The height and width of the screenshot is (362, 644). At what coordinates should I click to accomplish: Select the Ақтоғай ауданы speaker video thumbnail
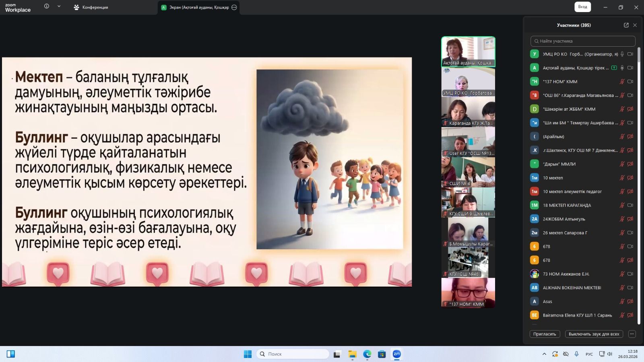[468, 51]
